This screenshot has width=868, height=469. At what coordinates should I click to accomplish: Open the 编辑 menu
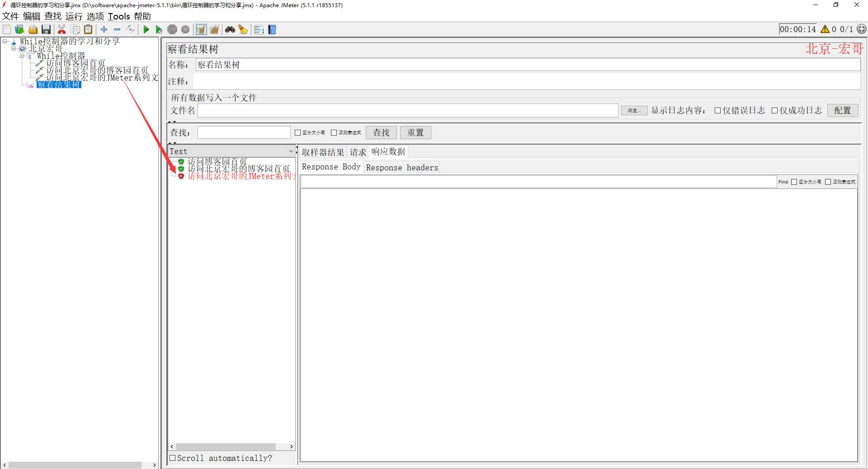32,16
